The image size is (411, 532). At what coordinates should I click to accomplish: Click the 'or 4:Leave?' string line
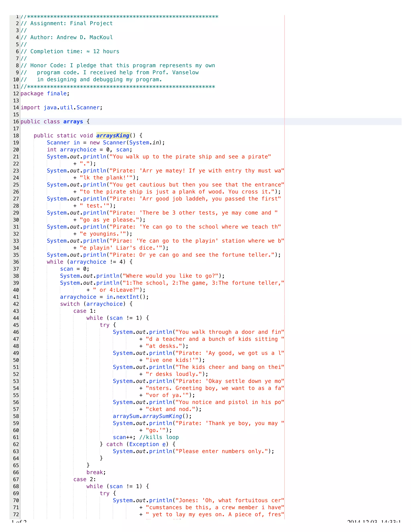[x=116, y=290]
